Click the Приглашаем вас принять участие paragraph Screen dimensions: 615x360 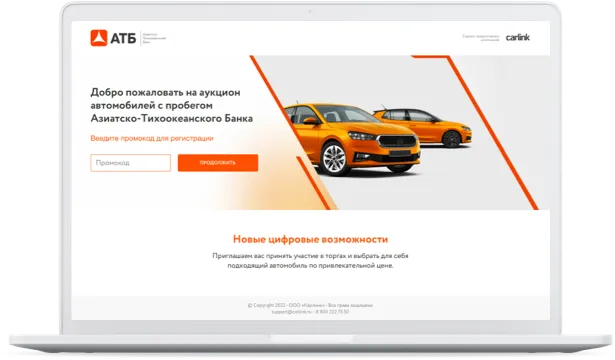pyautogui.click(x=310, y=261)
